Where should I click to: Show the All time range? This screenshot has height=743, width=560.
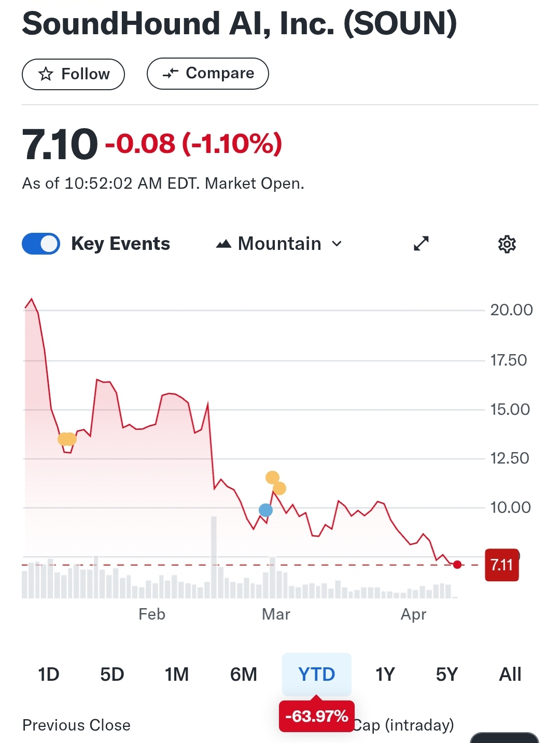tap(510, 674)
